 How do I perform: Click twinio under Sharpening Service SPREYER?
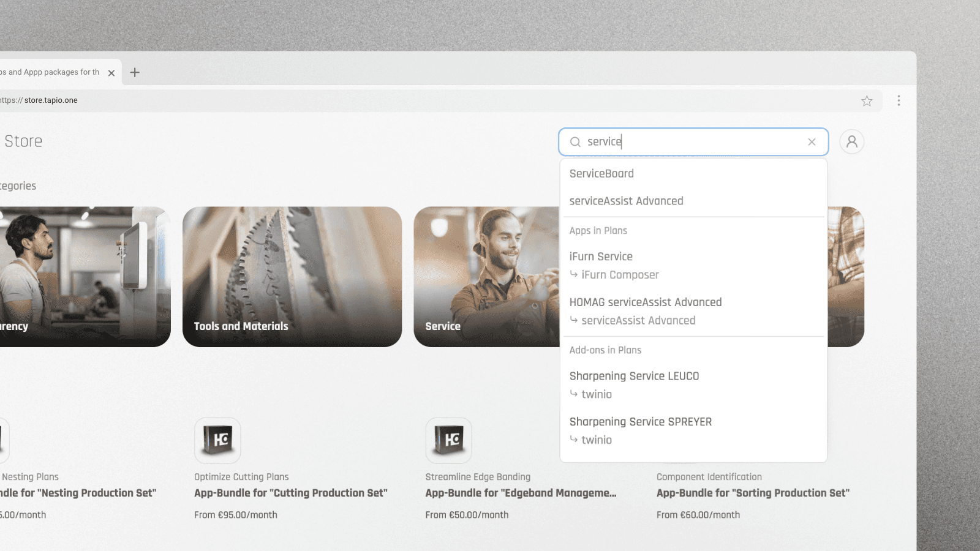tap(597, 440)
